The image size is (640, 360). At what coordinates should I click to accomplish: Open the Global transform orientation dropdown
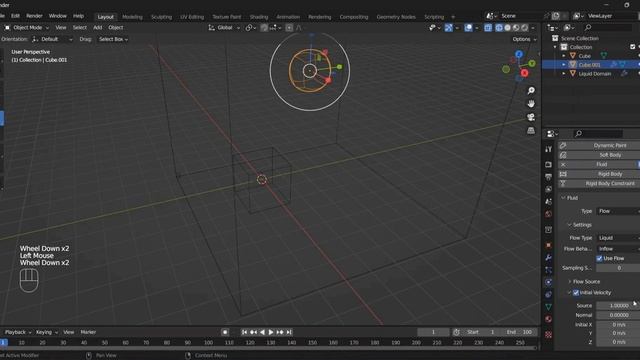pyautogui.click(x=224, y=28)
